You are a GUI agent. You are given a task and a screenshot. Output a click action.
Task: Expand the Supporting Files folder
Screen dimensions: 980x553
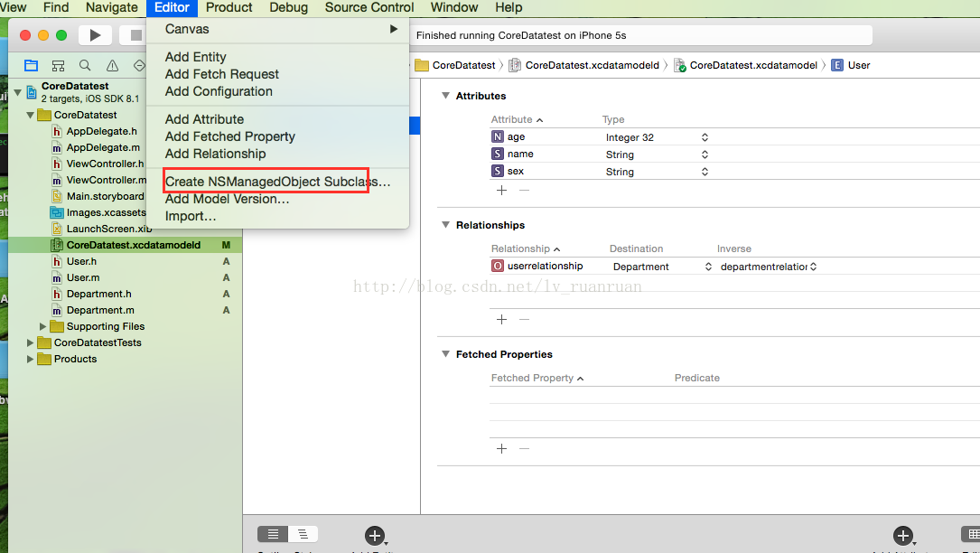coord(43,326)
